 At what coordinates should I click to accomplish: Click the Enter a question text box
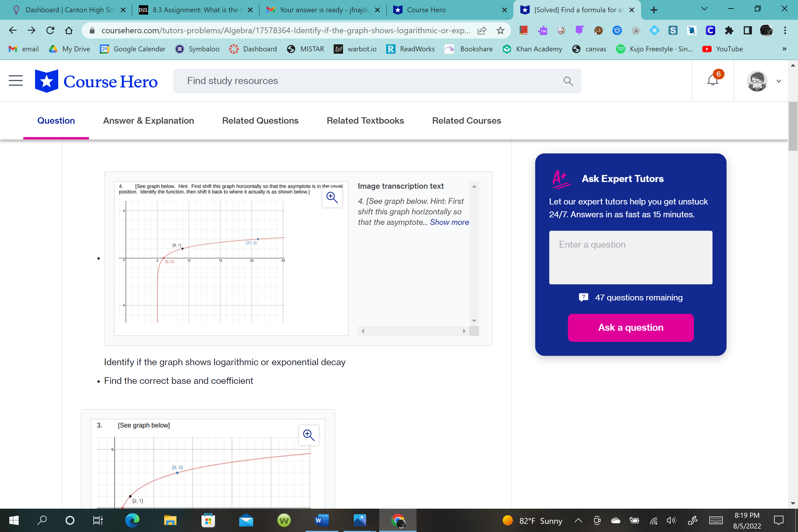click(x=630, y=257)
